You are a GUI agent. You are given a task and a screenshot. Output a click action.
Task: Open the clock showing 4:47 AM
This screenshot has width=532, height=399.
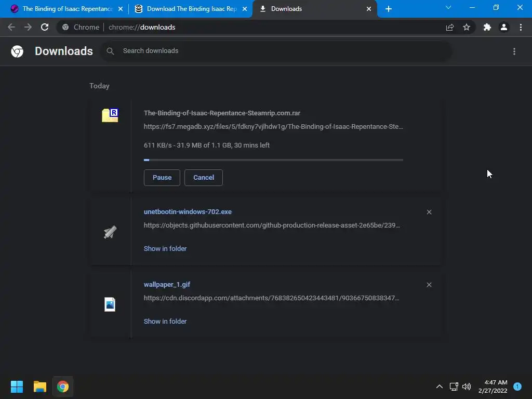493,387
